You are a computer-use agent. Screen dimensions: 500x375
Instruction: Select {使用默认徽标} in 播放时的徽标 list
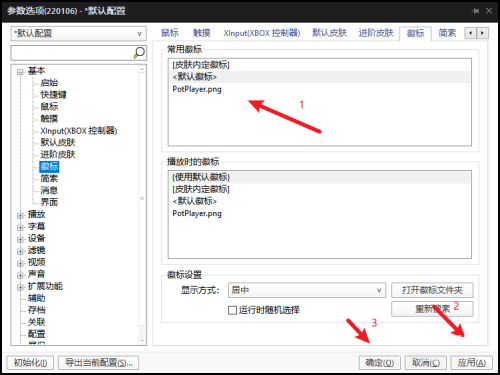click(320, 177)
